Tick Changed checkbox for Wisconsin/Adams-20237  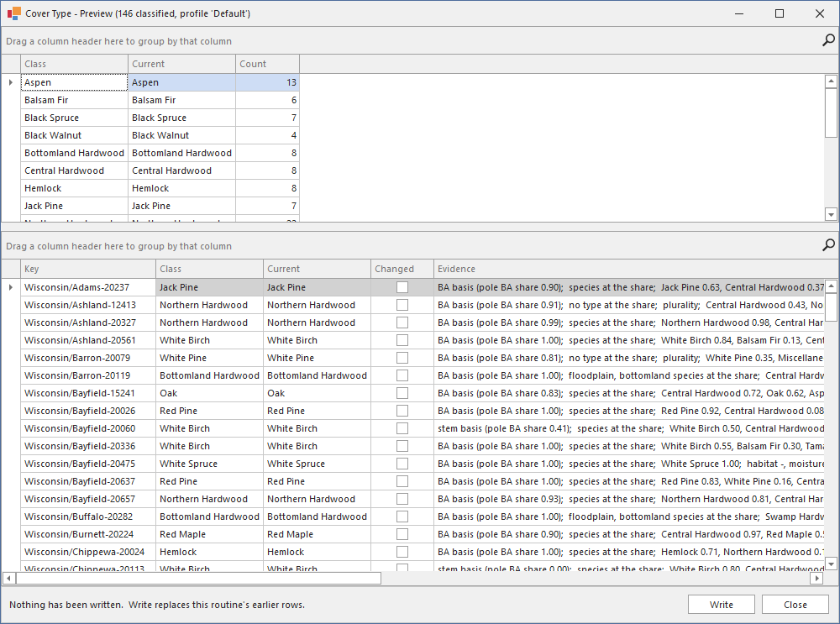[x=402, y=287]
